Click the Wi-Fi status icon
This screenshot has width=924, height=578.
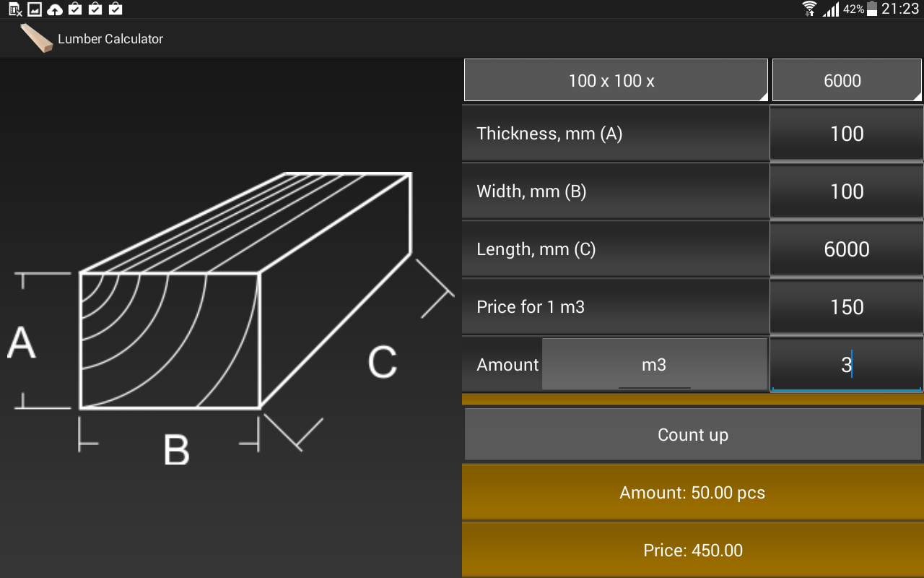[x=810, y=9]
